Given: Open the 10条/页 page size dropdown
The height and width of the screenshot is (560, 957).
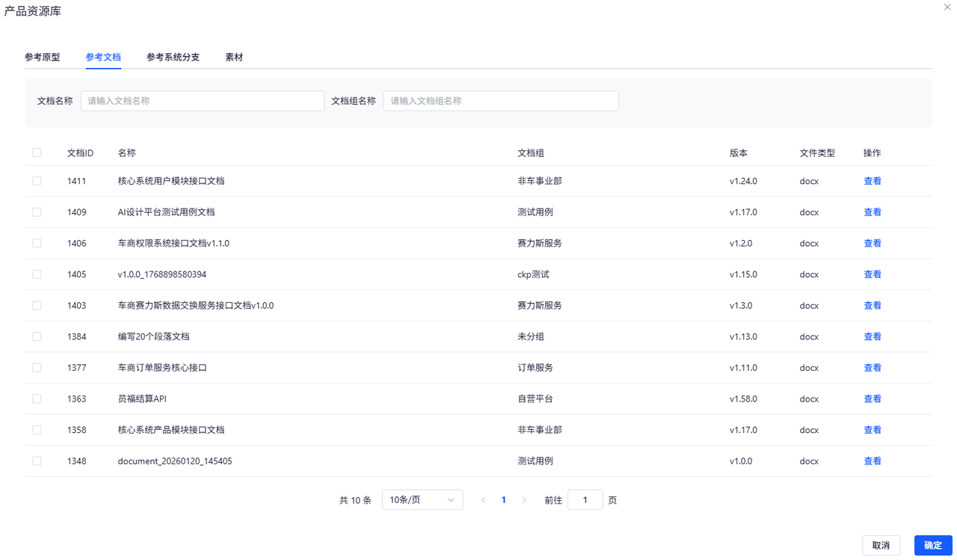Looking at the screenshot, I should click(x=422, y=500).
